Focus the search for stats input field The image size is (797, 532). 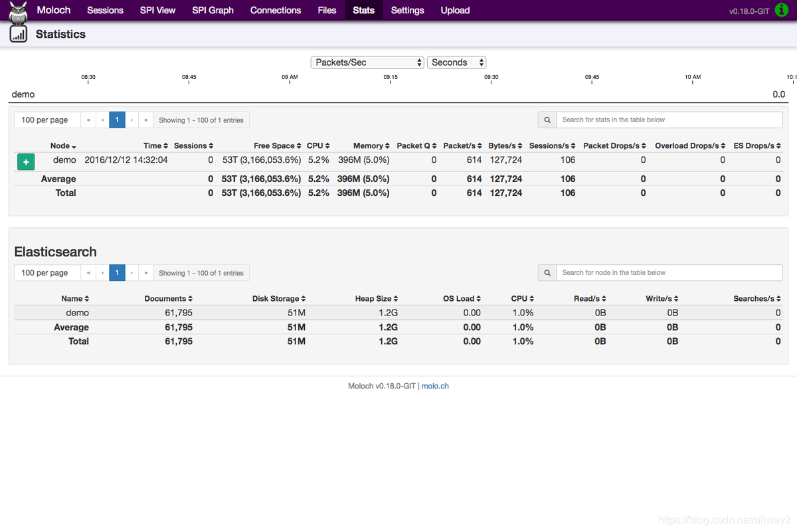coord(669,120)
